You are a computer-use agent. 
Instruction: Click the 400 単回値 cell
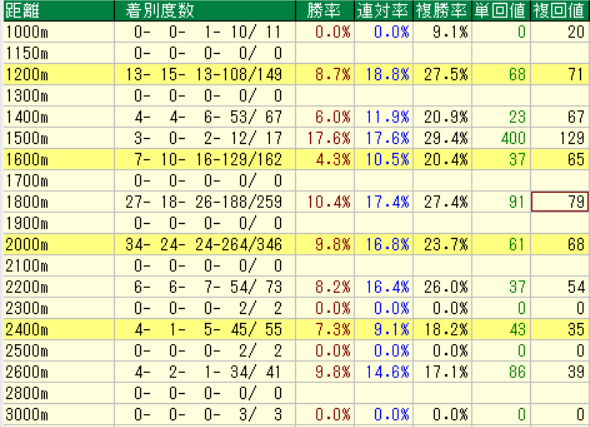coord(501,138)
